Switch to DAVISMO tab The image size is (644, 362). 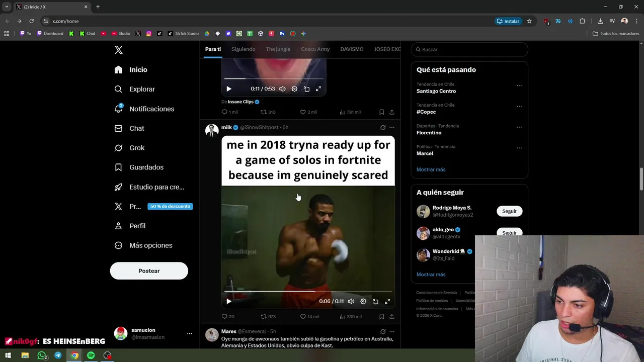[352, 49]
